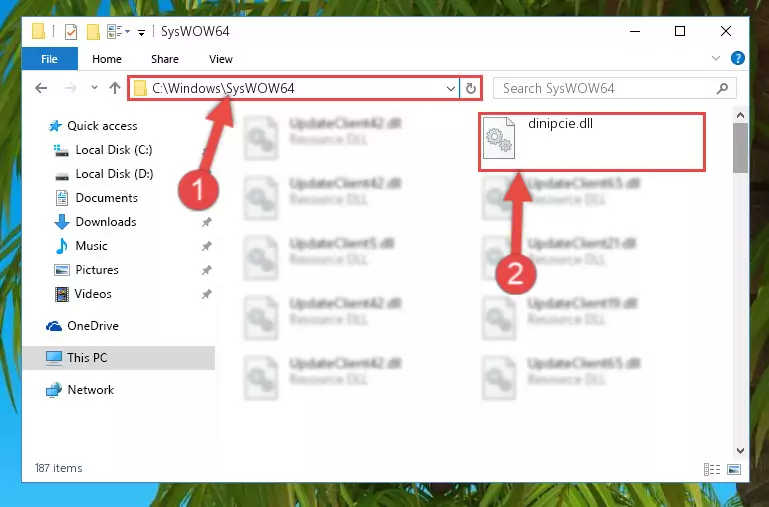Click the Search SysWOW64 box

click(x=615, y=88)
